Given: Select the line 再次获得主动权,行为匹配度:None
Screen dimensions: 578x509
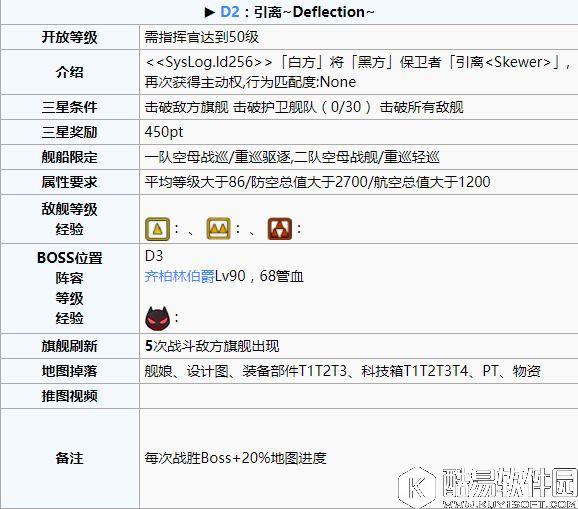Looking at the screenshot, I should [250, 82].
